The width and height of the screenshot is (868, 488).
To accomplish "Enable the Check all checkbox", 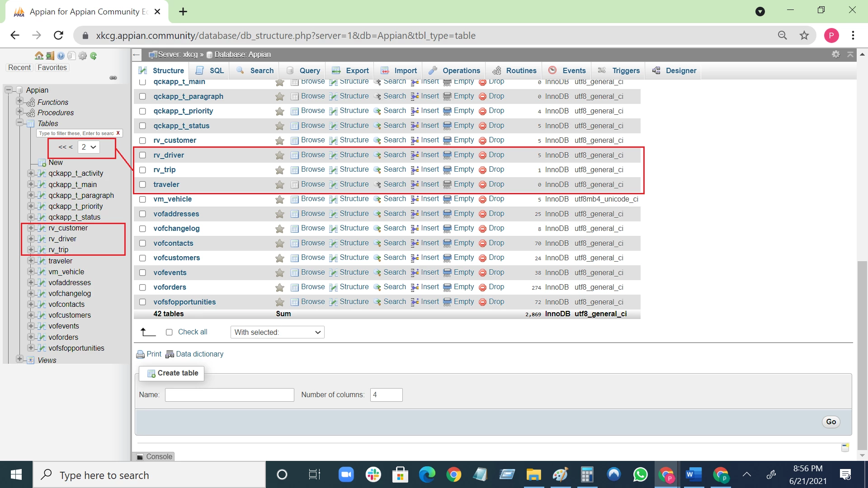I will 169,332.
